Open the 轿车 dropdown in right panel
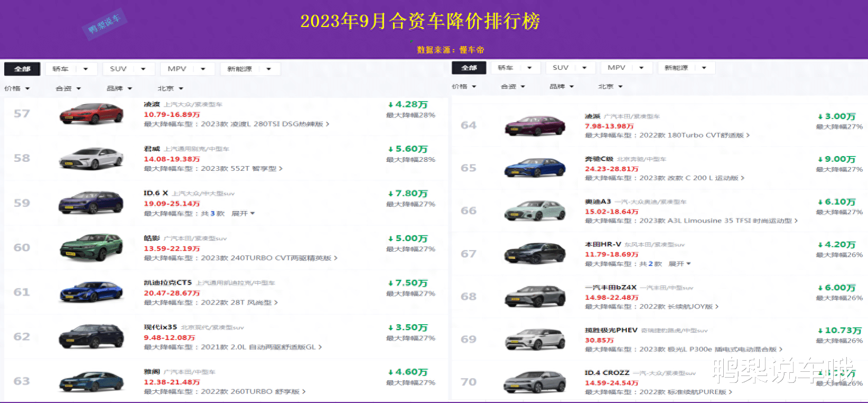Image resolution: width=868 pixels, height=403 pixels. click(516, 68)
